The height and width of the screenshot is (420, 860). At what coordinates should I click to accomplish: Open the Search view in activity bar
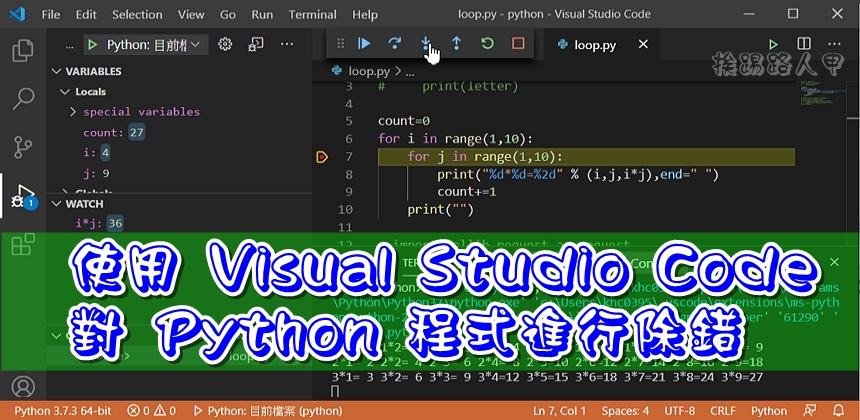point(22,99)
